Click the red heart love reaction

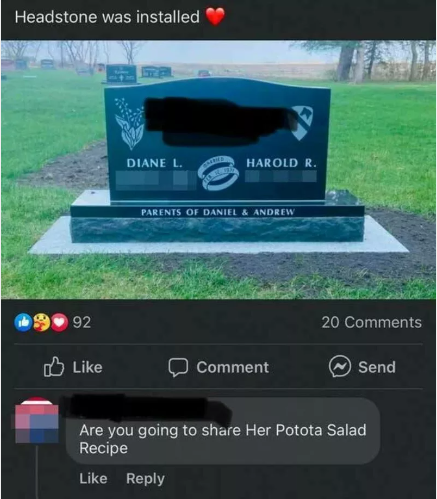[59, 322]
